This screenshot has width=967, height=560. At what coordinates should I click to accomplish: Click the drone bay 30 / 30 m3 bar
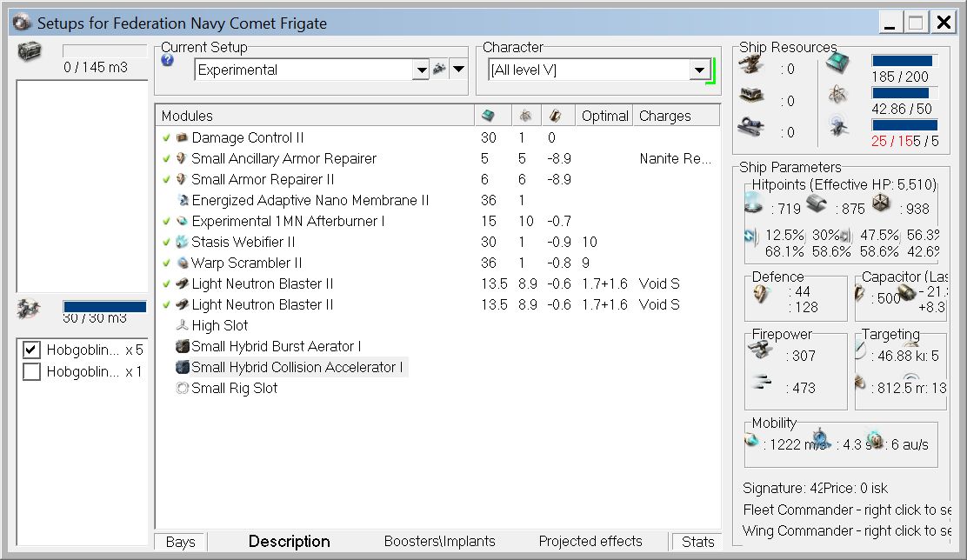tap(105, 306)
